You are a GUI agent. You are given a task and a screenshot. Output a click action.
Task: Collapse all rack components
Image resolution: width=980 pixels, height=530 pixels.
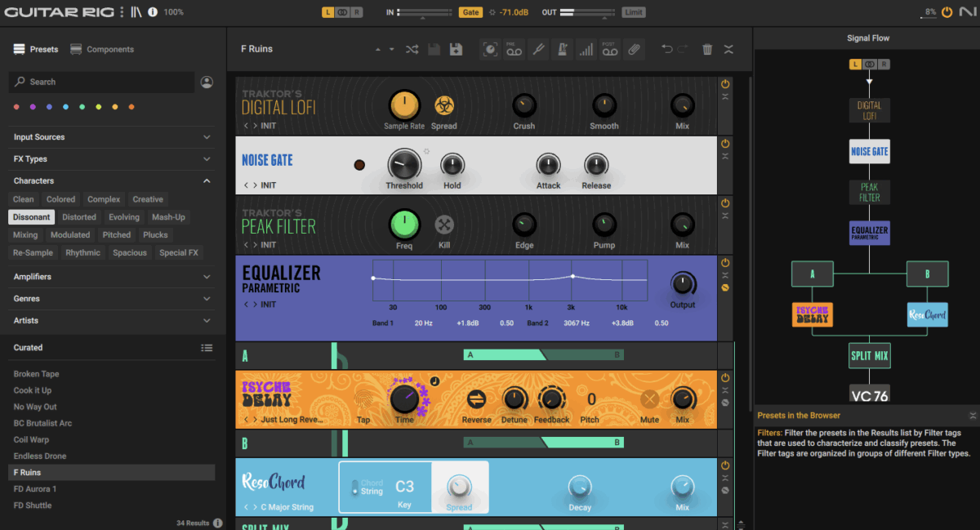728,49
